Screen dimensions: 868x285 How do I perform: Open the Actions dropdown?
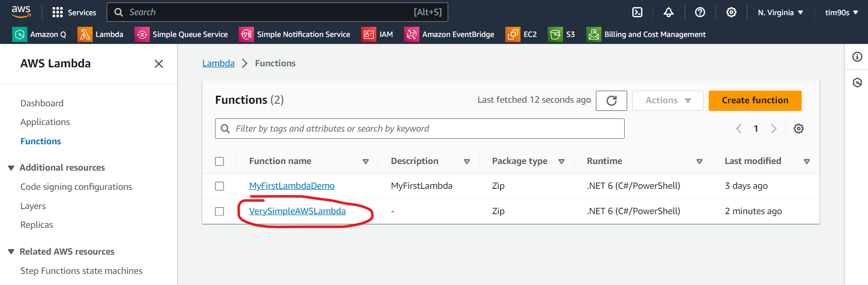click(668, 101)
